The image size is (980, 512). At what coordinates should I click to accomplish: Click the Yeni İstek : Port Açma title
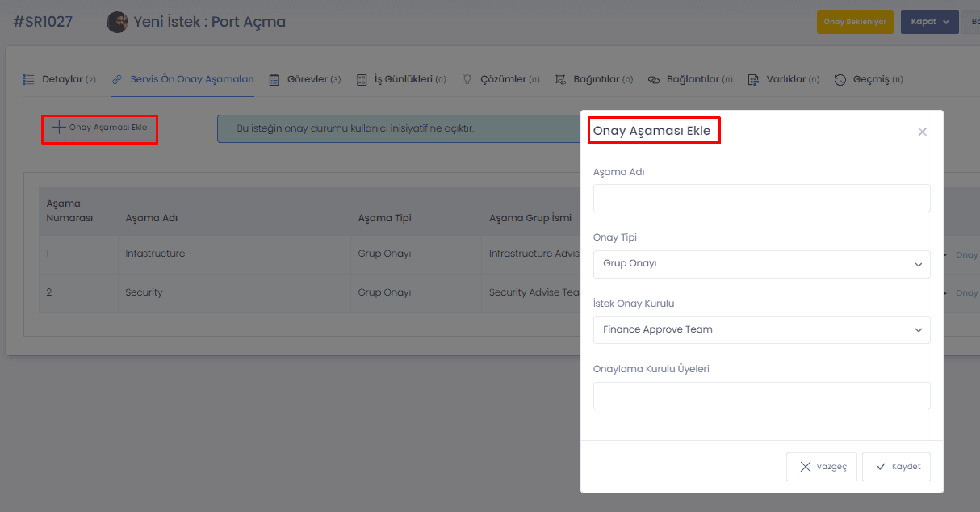coord(210,22)
